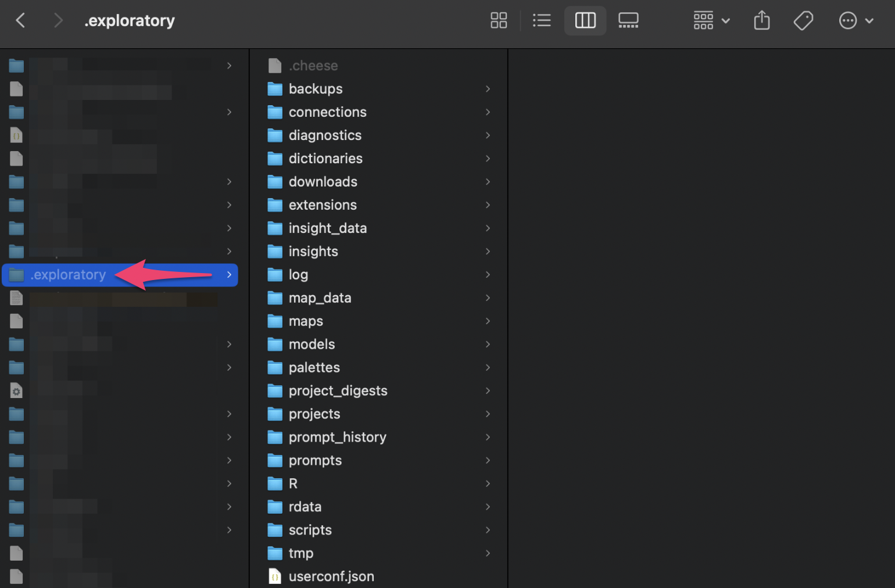Select the tmp folder name
Viewport: 895px width, 588px height.
[301, 553]
